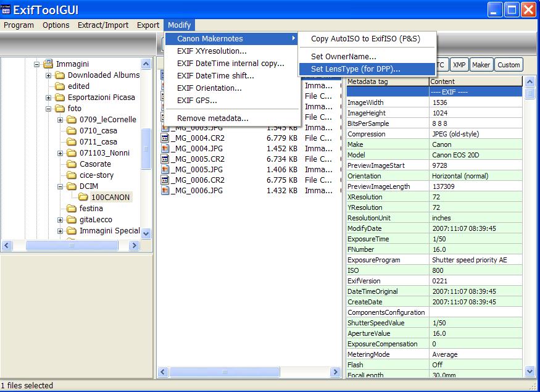Expand the Downloaded Albums tree node
This screenshot has width=540, height=392.
point(48,75)
